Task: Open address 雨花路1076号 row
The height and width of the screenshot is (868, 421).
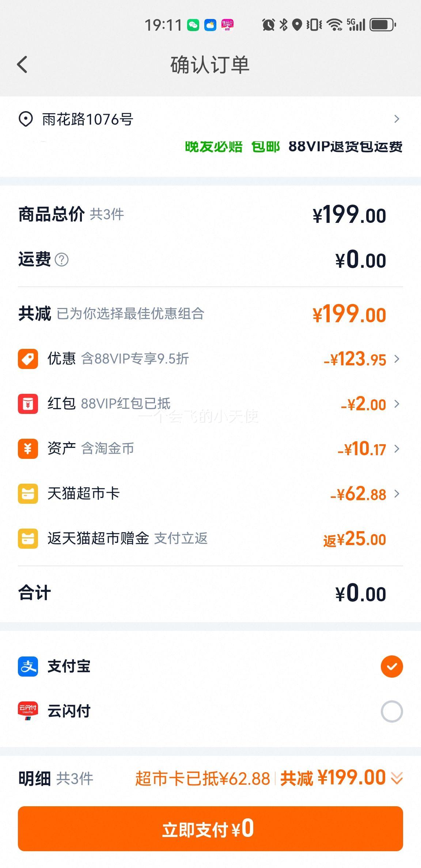Action: [x=210, y=119]
